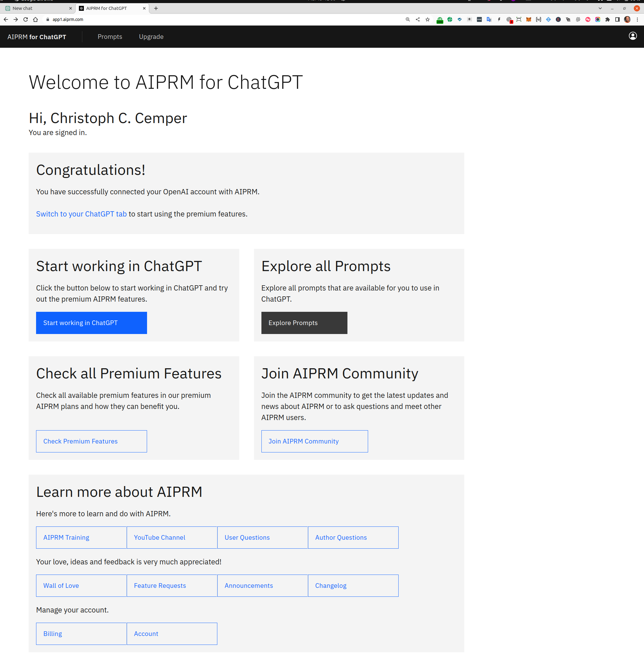Open the Billing account button
Screen dimensions: 644x660
81,633
